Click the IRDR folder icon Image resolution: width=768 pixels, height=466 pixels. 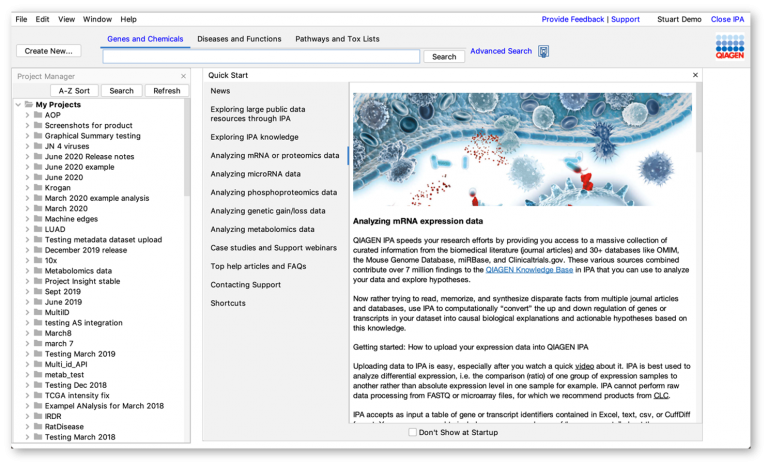[x=38, y=416]
